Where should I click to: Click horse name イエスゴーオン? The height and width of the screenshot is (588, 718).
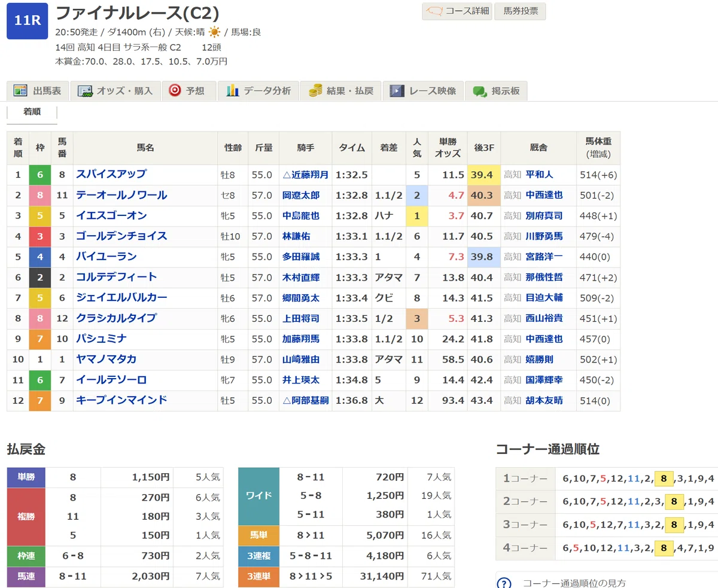tap(111, 215)
